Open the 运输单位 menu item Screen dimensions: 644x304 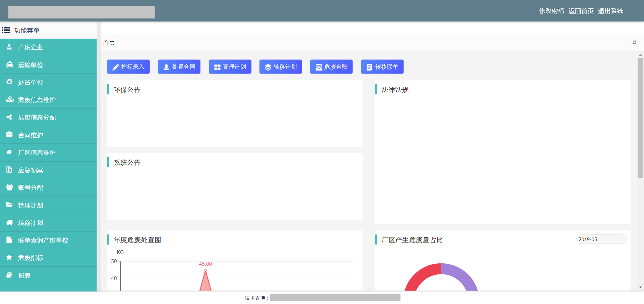point(48,65)
